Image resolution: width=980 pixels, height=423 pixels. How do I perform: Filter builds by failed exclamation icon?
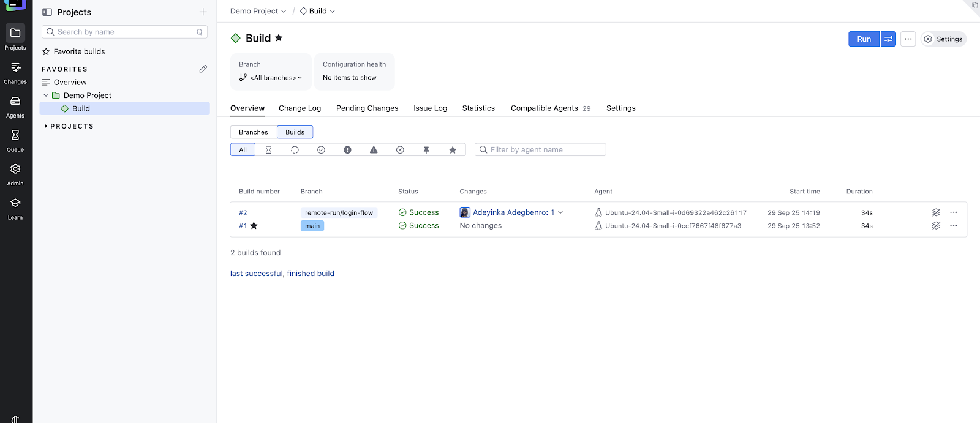(347, 150)
